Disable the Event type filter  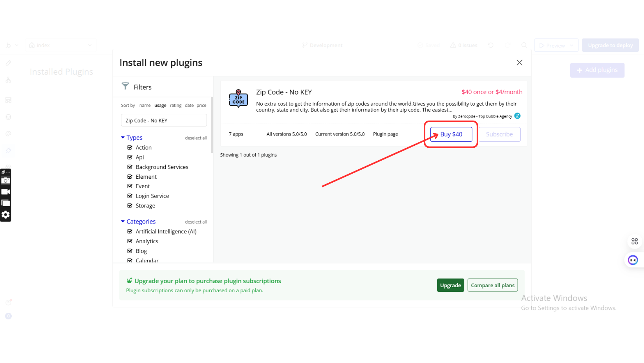(130, 186)
